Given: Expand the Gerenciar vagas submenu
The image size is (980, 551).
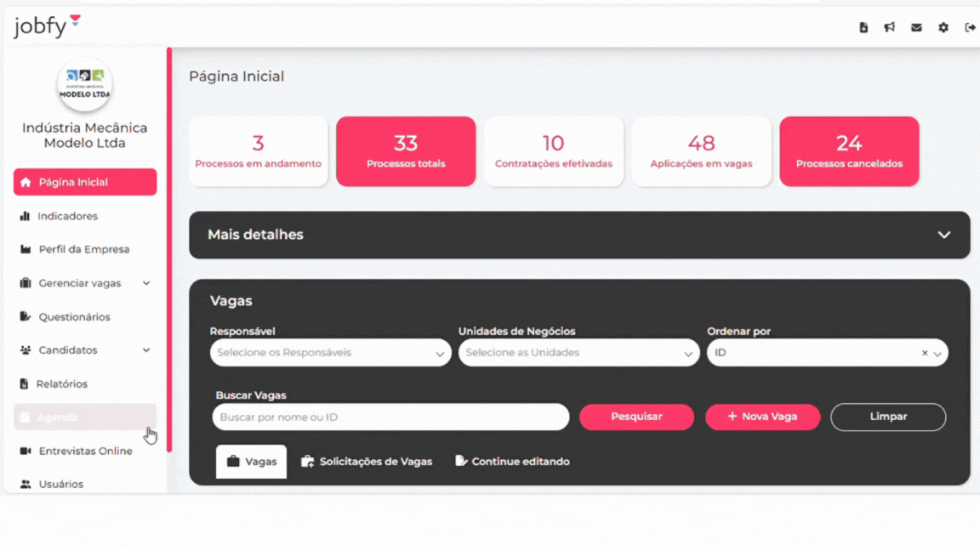Looking at the screenshot, I should (x=146, y=283).
